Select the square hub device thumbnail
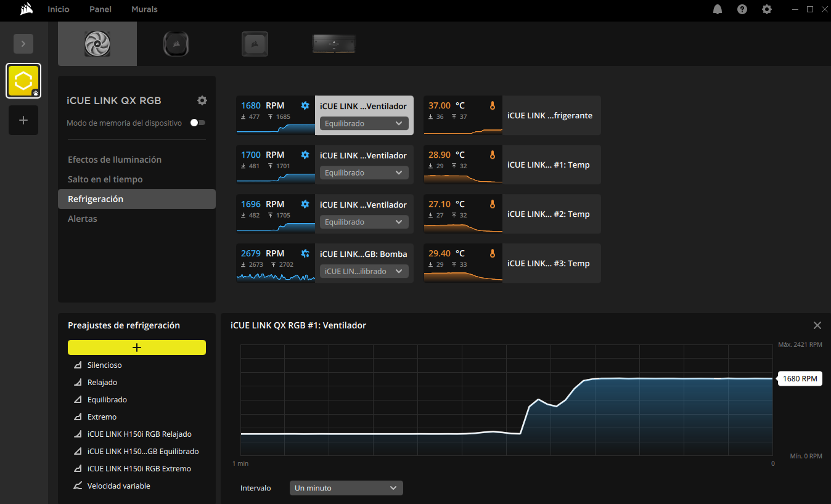 point(255,44)
